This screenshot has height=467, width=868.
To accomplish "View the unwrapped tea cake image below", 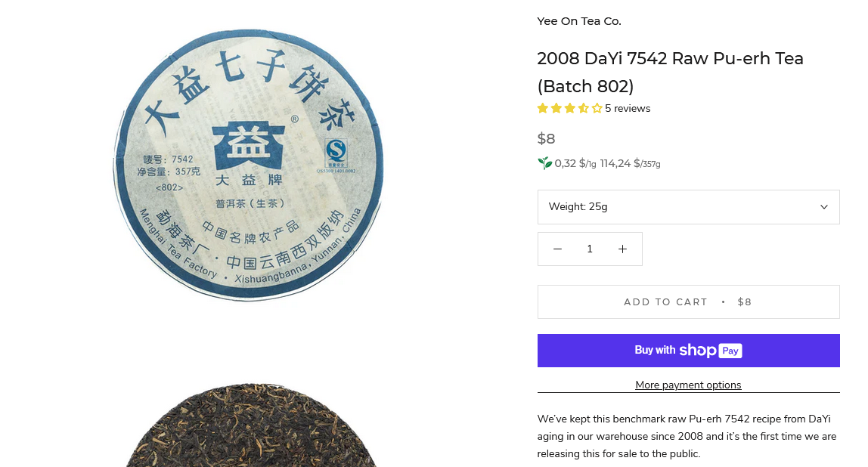I will point(251,425).
